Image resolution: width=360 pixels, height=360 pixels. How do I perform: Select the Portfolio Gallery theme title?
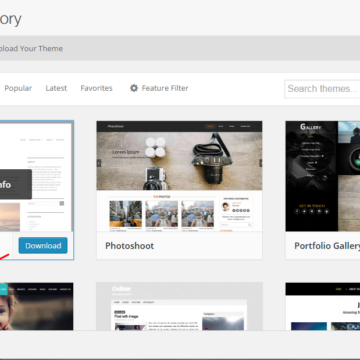(x=327, y=246)
